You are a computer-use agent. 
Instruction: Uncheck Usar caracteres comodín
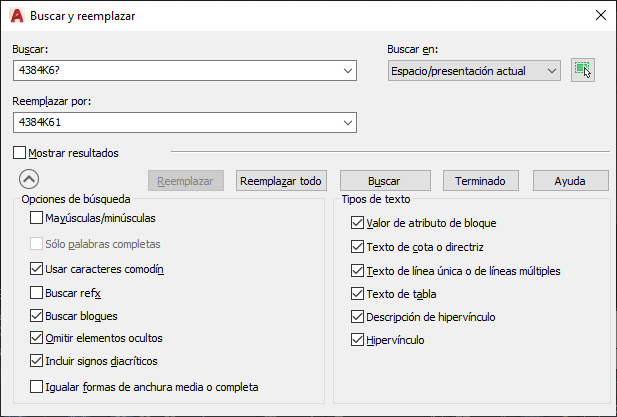(37, 269)
